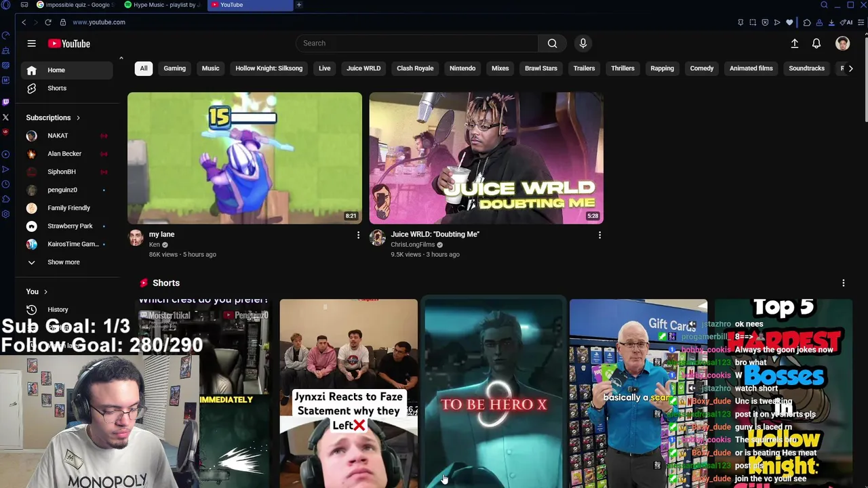
Task: Click the heart bookmark icon
Action: click(789, 22)
